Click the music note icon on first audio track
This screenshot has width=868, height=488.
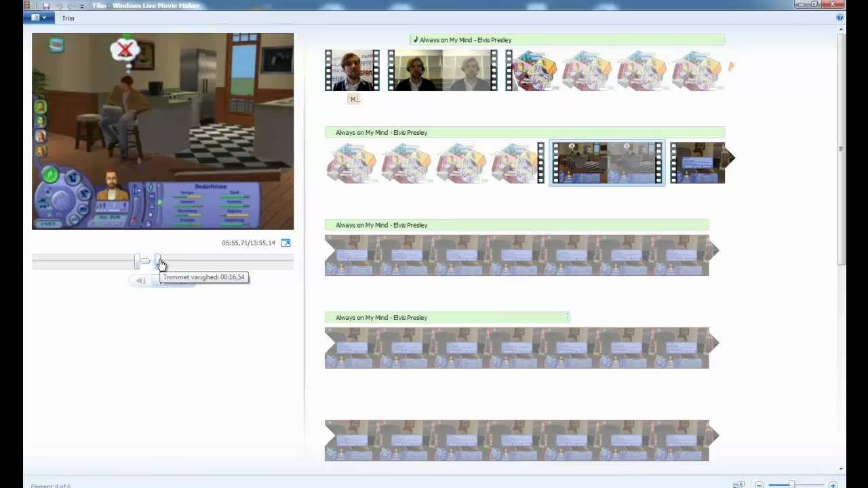point(416,40)
